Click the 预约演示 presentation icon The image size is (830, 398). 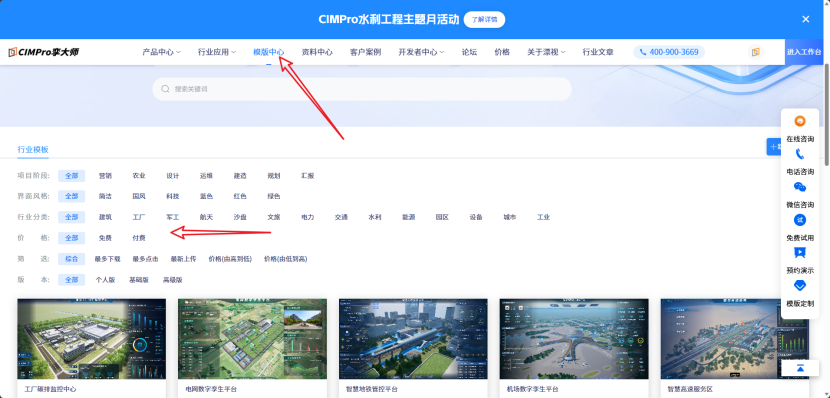click(x=800, y=253)
